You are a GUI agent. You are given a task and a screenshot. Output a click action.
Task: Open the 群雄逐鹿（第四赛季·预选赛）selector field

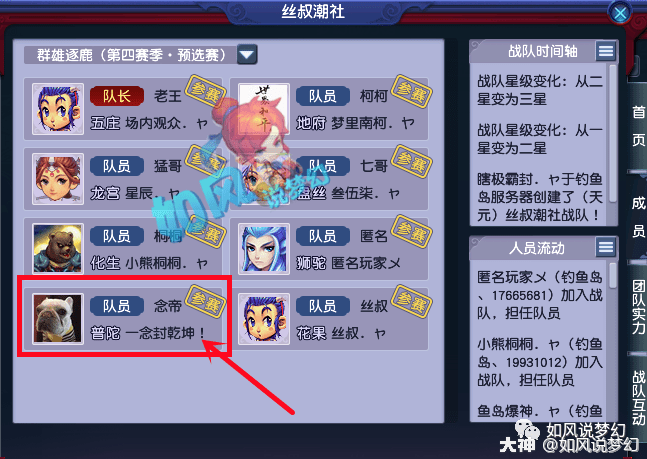click(x=141, y=54)
